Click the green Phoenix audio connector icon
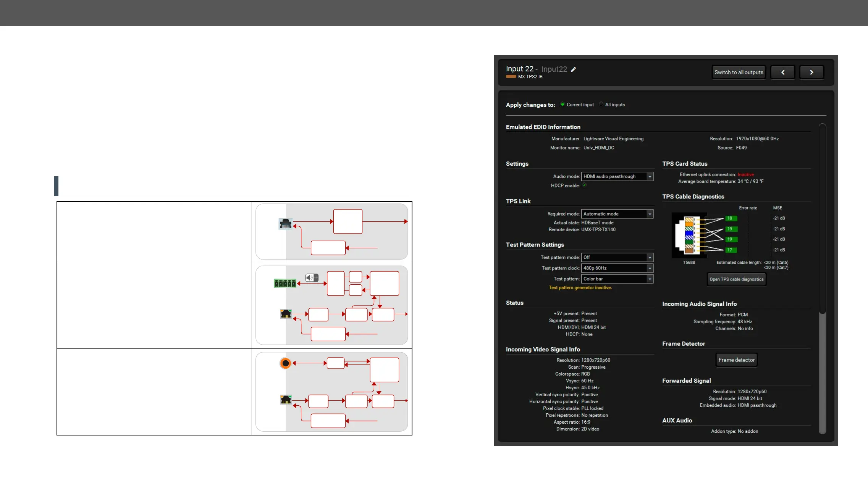The width and height of the screenshot is (868, 487). (285, 283)
